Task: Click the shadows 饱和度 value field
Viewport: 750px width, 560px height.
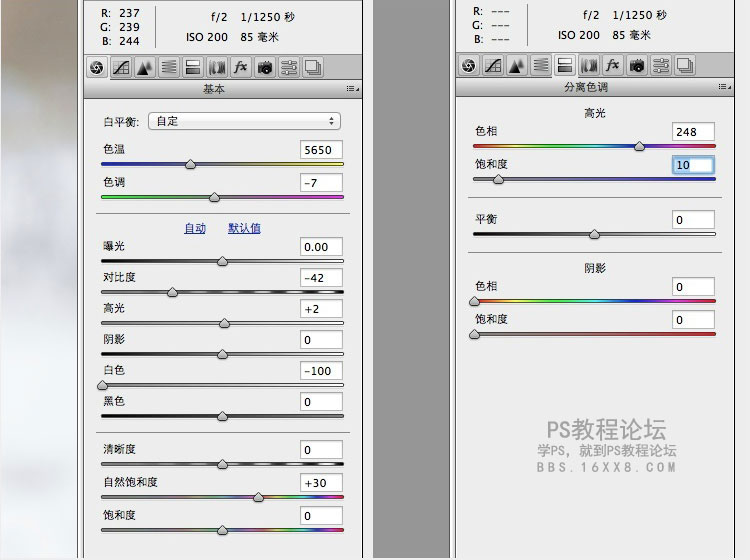Action: pyautogui.click(x=693, y=320)
